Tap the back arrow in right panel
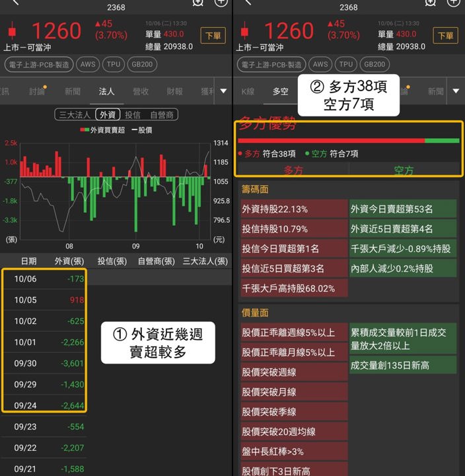Viewport: 465px width, 476px height. pyautogui.click(x=248, y=3)
